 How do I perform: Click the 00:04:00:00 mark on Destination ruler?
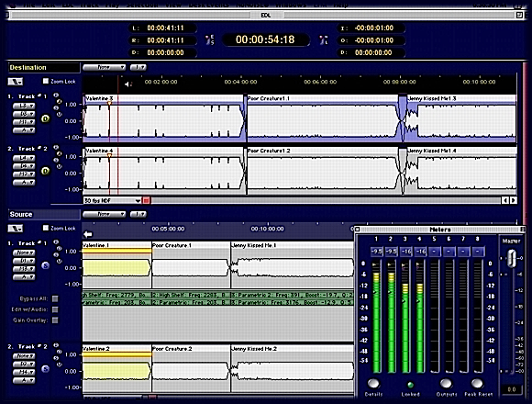(240, 82)
